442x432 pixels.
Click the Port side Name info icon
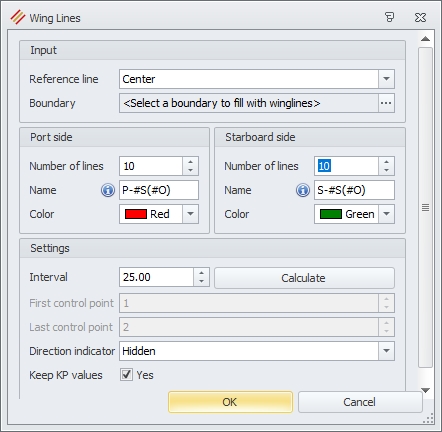(x=108, y=190)
